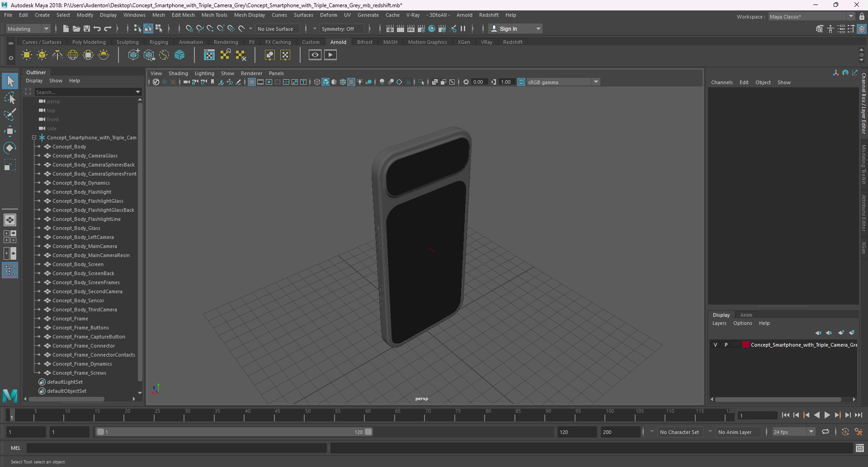Open the viewport Lighting menu

point(204,73)
